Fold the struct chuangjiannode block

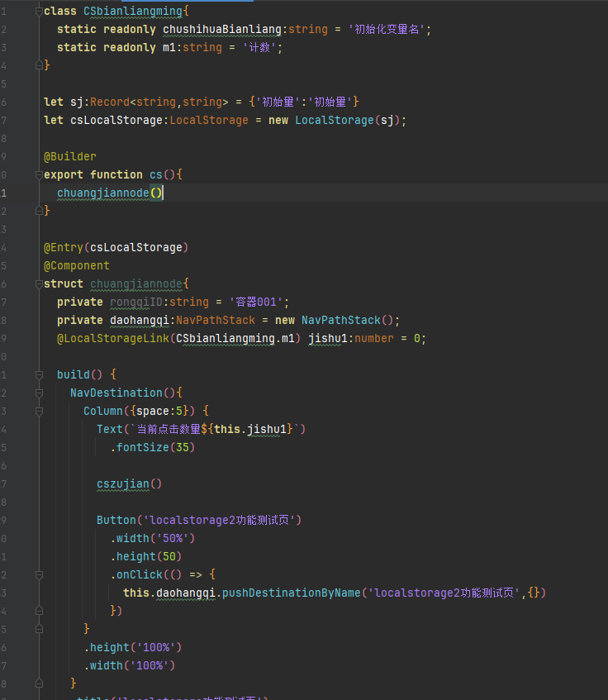point(38,284)
